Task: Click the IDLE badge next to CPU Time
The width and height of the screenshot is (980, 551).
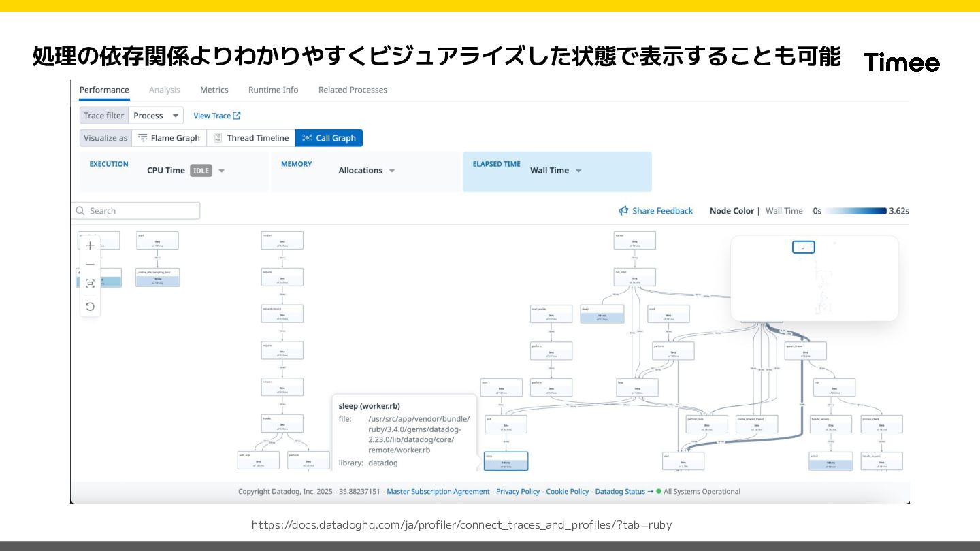Action: (x=201, y=171)
